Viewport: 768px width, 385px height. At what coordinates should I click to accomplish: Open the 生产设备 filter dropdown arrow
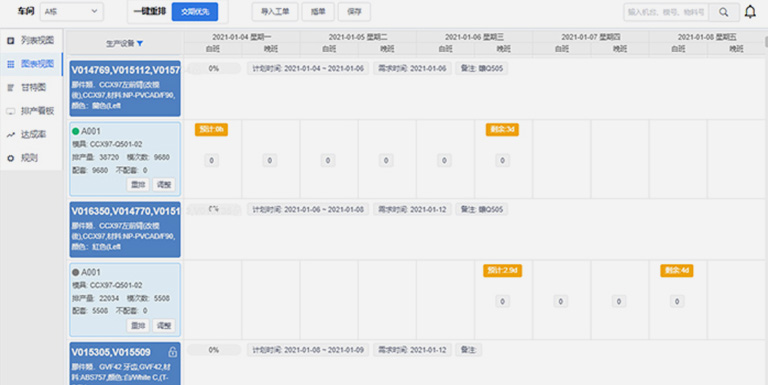(140, 44)
